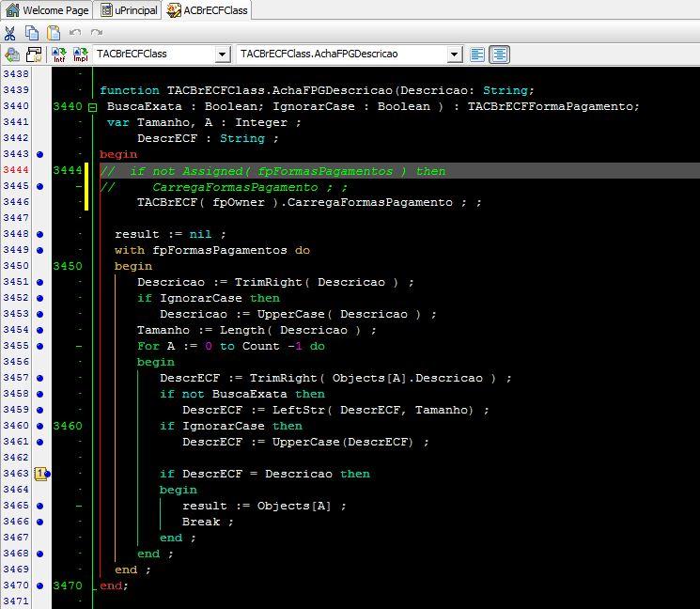This screenshot has width=700, height=609.
Task: Click 'Break ;' statement on line 3466
Action: [208, 522]
